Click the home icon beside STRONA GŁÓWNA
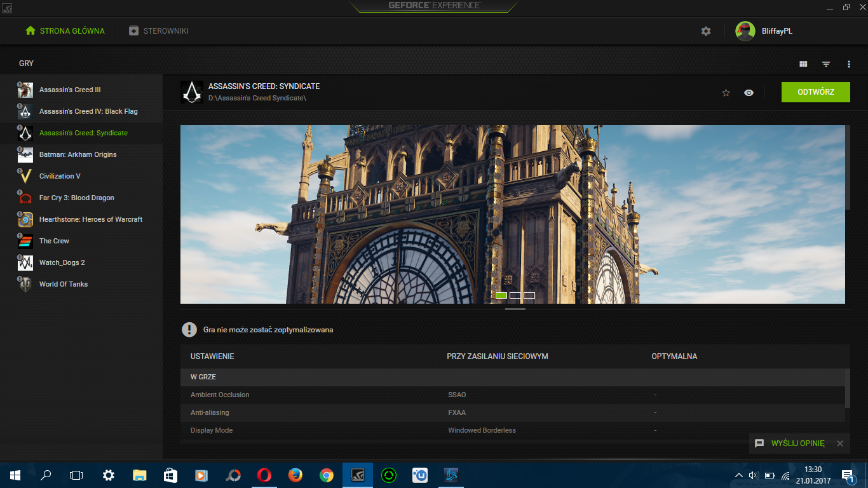 [29, 30]
